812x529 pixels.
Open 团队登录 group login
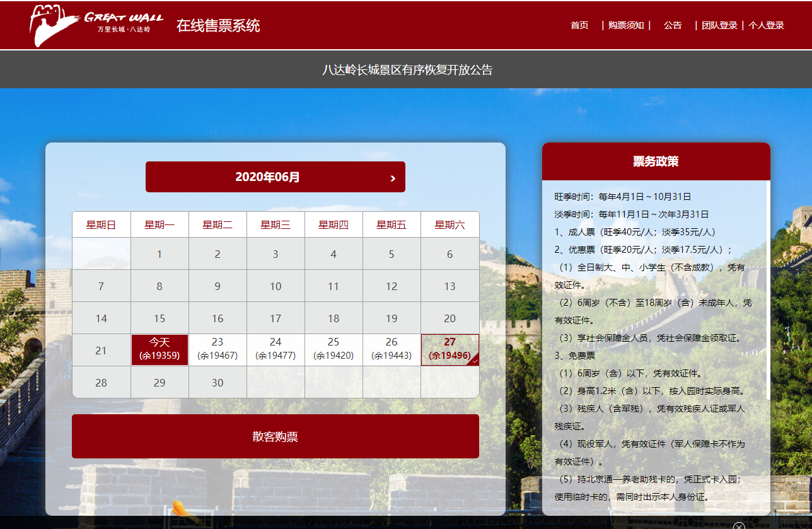(x=719, y=25)
